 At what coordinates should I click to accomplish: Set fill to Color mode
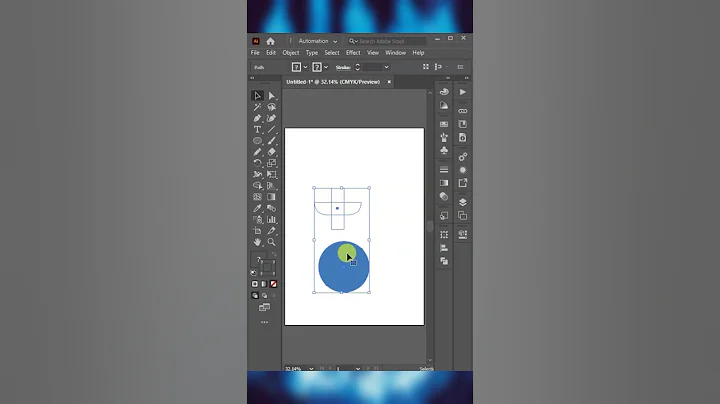point(255,284)
